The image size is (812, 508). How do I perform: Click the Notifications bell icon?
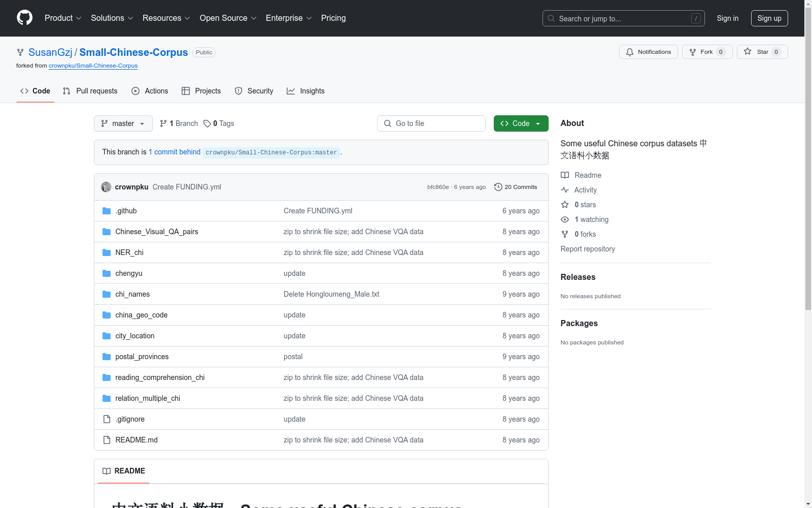[630, 52]
